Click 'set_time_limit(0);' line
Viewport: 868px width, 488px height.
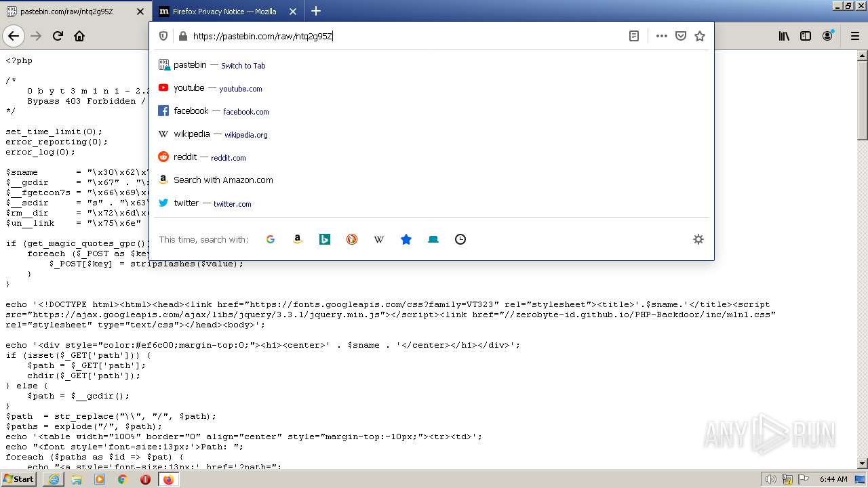(54, 131)
